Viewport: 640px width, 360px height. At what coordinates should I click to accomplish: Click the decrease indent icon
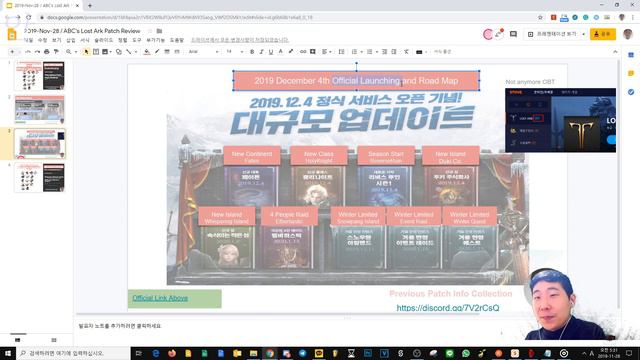tap(384, 52)
